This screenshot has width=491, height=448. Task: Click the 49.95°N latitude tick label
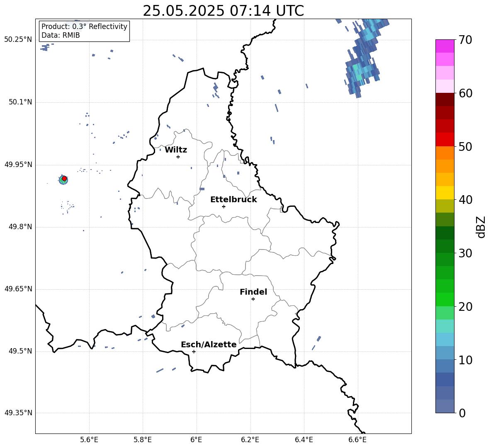[18, 165]
